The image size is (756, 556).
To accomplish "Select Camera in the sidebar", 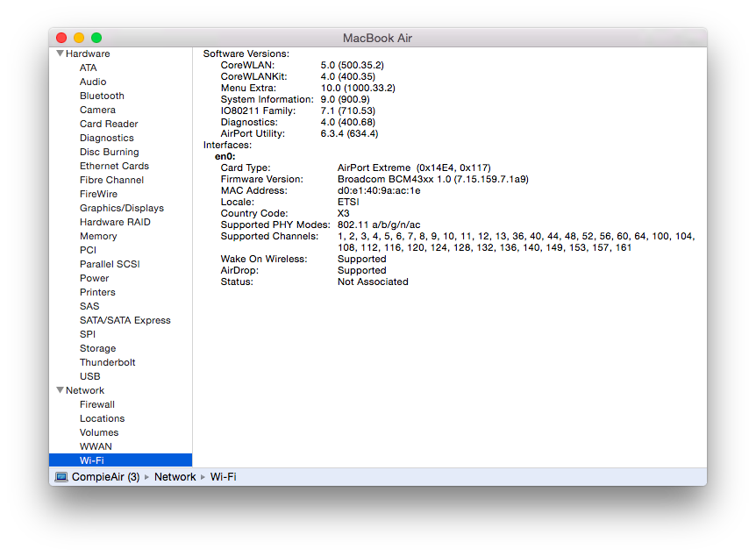I will pyautogui.click(x=98, y=110).
